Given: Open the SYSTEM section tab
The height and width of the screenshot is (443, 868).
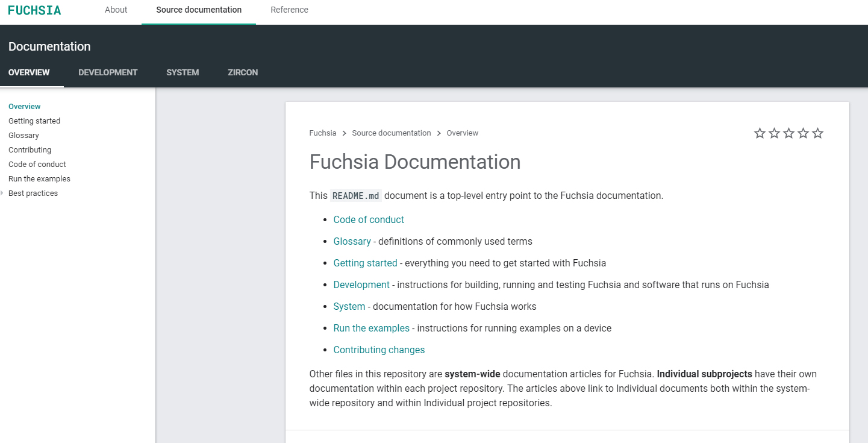Looking at the screenshot, I should click(183, 72).
